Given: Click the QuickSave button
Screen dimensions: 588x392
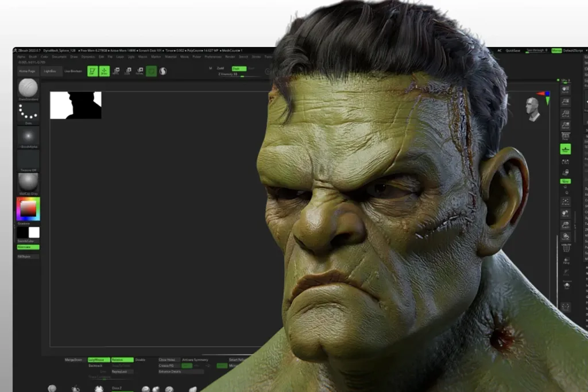Looking at the screenshot, I should tap(513, 51).
